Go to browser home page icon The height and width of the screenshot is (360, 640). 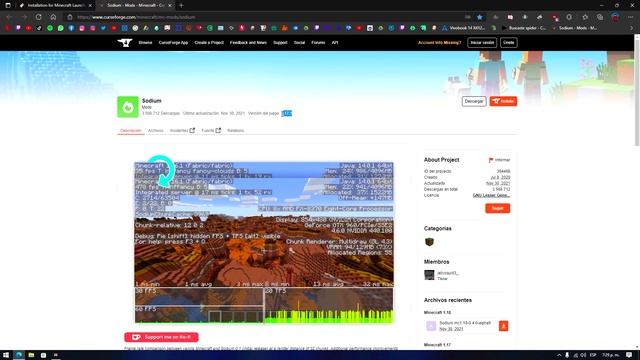pos(53,17)
